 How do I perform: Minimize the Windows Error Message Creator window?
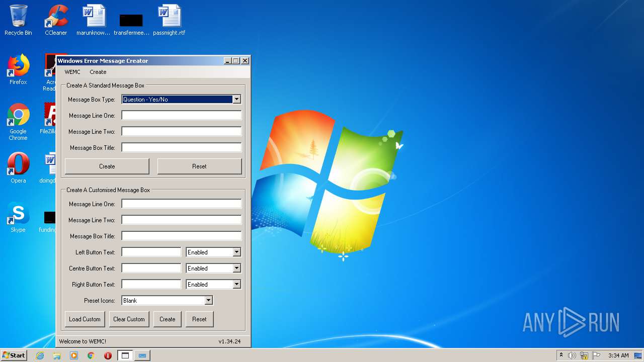[x=227, y=61]
